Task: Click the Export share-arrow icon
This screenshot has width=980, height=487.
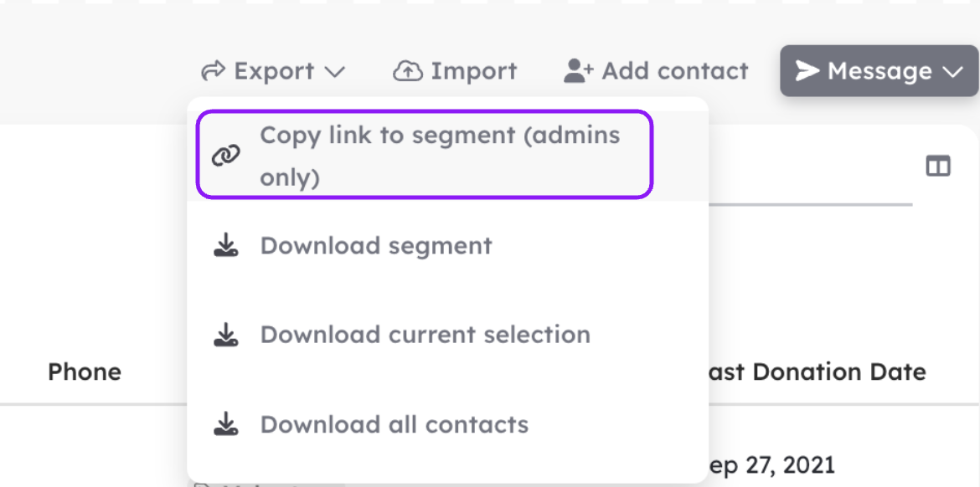Action: click(213, 71)
